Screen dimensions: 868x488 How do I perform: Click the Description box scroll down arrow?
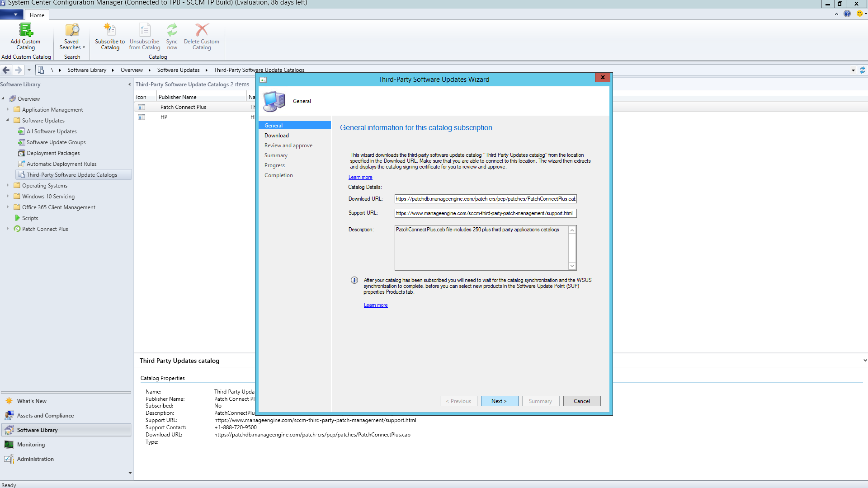click(572, 266)
